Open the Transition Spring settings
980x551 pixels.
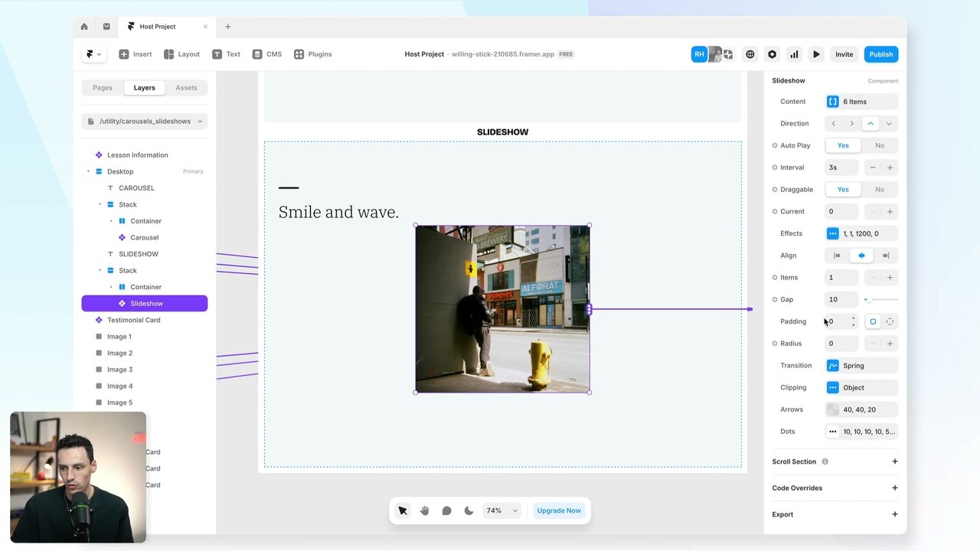click(861, 366)
